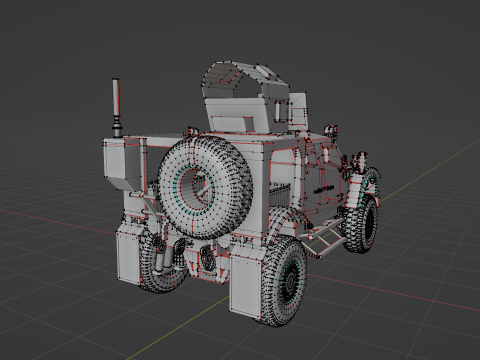Click the tall antenna mast on vehicle
This screenshot has height=360, width=480.
tap(116, 108)
